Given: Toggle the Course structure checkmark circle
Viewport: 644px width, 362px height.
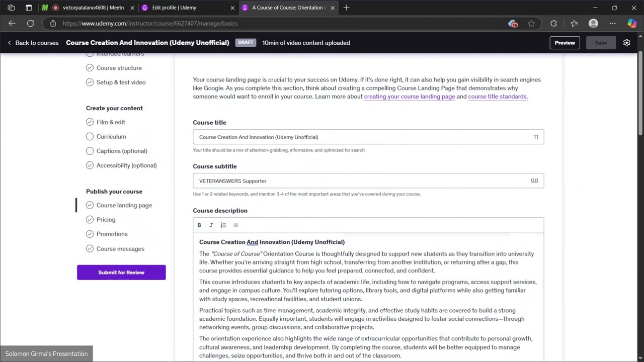Looking at the screenshot, I should click(x=90, y=68).
